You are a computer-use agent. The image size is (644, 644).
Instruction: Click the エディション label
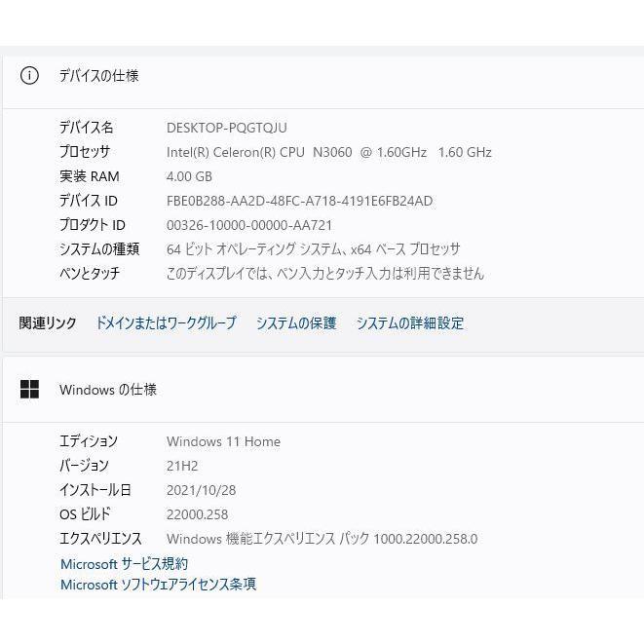point(89,441)
